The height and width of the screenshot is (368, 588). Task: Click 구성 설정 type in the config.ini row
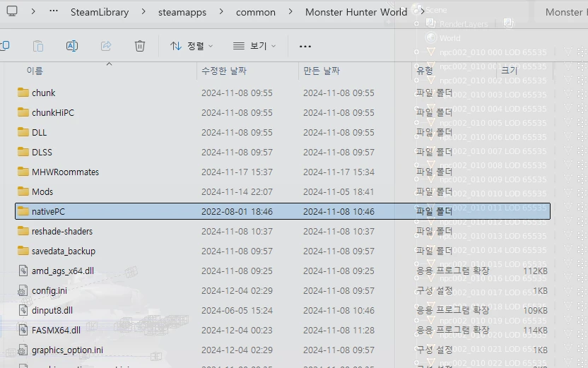click(x=434, y=290)
